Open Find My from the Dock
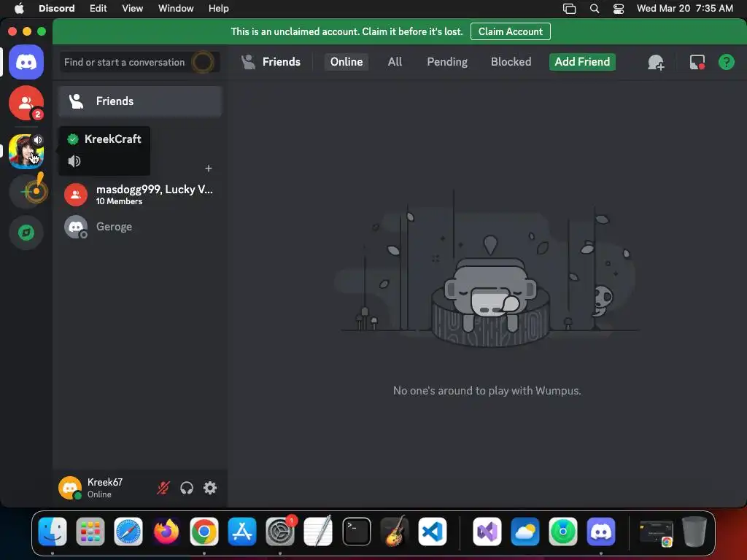 (x=562, y=532)
